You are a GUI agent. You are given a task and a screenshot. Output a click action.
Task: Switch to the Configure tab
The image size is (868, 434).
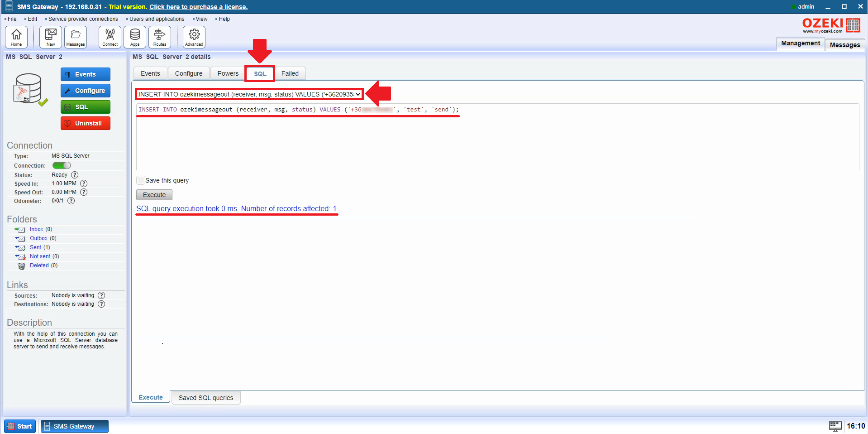189,73
